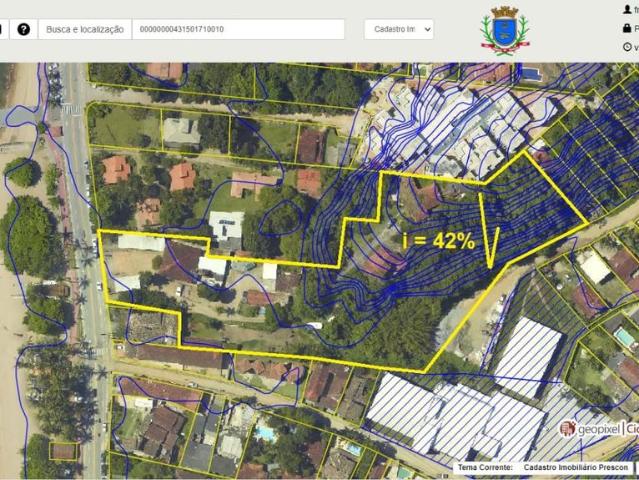Open the geopixel logo link
This screenshot has width=639, height=480.
click(x=599, y=429)
